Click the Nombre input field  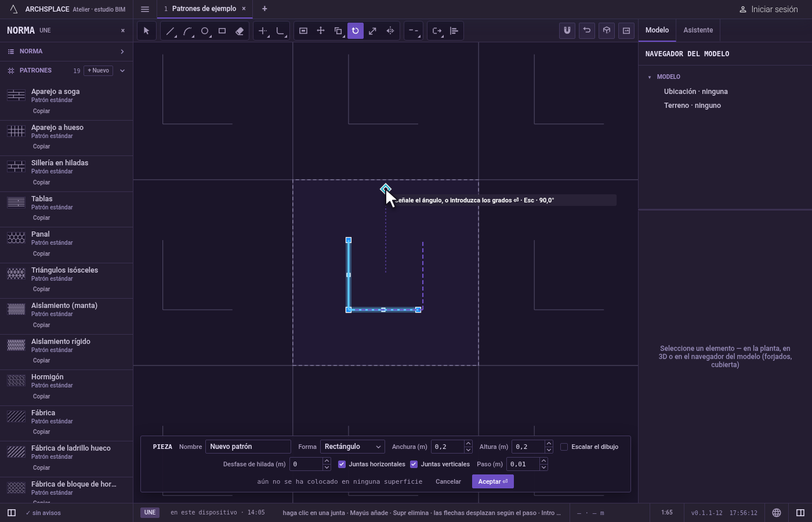(x=248, y=447)
